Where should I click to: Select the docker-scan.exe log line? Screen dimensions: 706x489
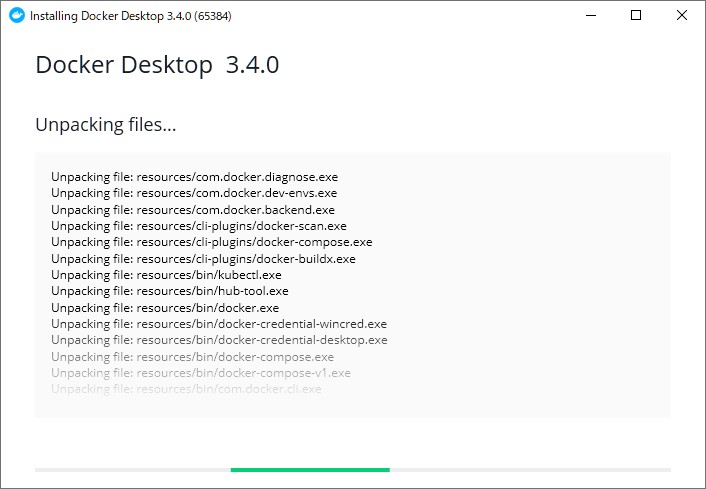coord(199,226)
